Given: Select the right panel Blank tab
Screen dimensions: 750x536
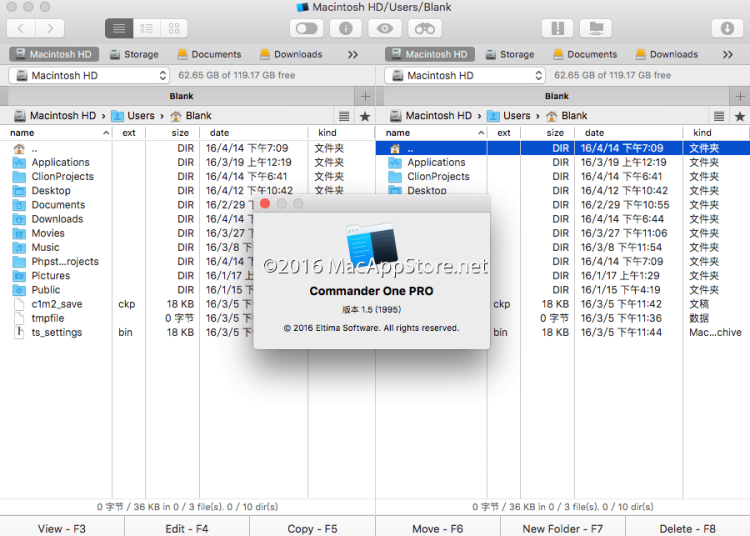Looking at the screenshot, I should coord(557,96).
